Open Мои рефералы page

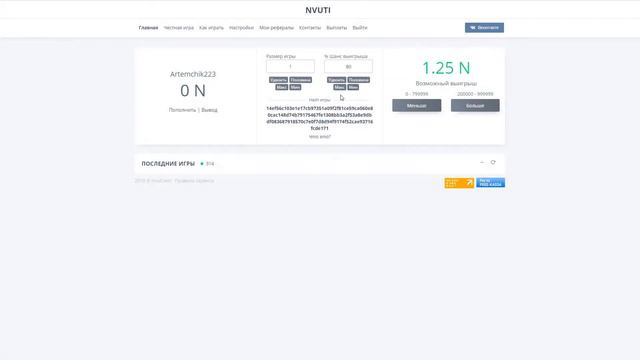tap(276, 28)
